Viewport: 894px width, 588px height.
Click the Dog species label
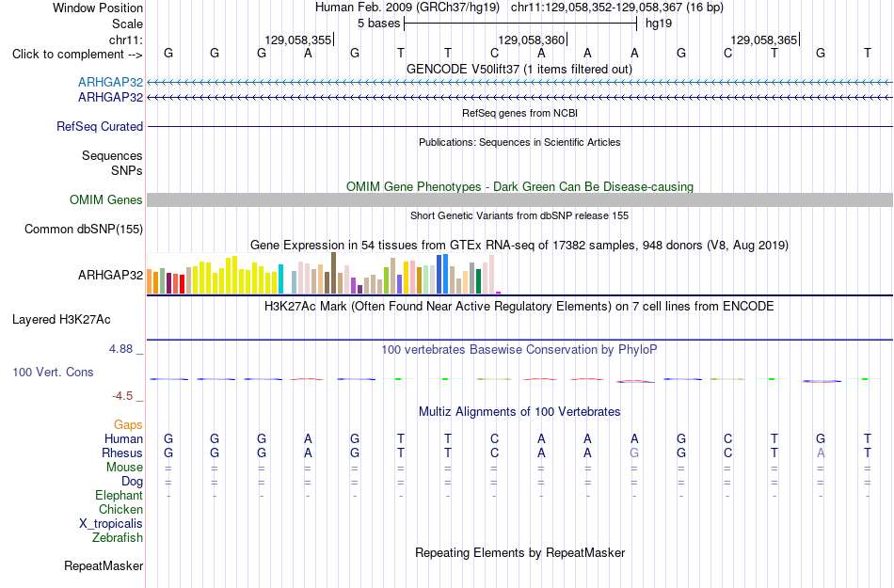(x=132, y=482)
